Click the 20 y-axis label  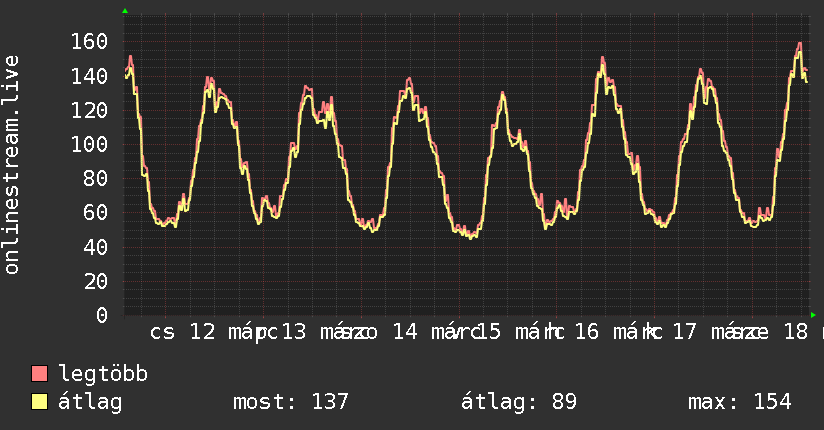tap(96, 281)
